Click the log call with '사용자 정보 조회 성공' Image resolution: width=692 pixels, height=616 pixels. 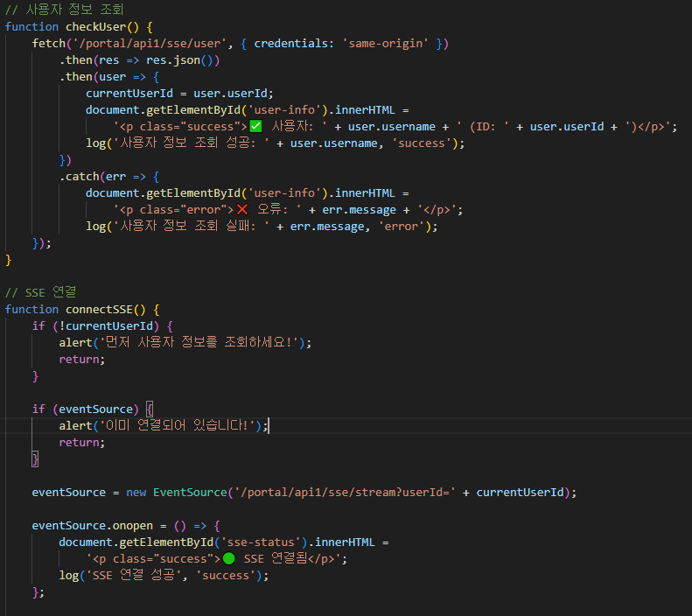pyautogui.click(x=275, y=143)
